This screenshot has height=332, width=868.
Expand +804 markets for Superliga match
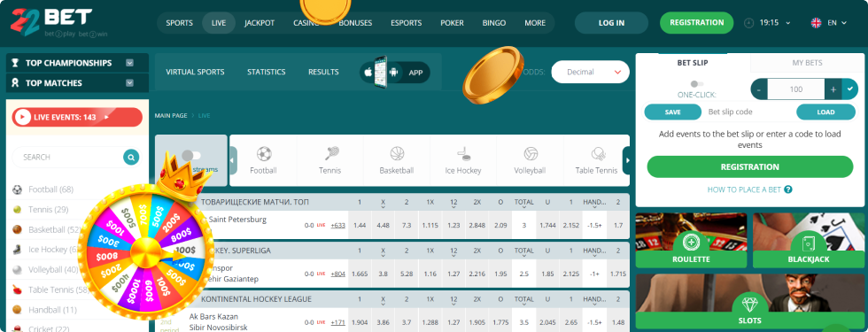click(x=337, y=274)
